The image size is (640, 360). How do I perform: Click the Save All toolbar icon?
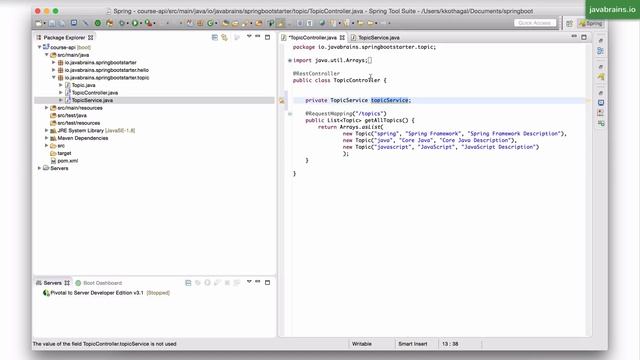(62, 23)
